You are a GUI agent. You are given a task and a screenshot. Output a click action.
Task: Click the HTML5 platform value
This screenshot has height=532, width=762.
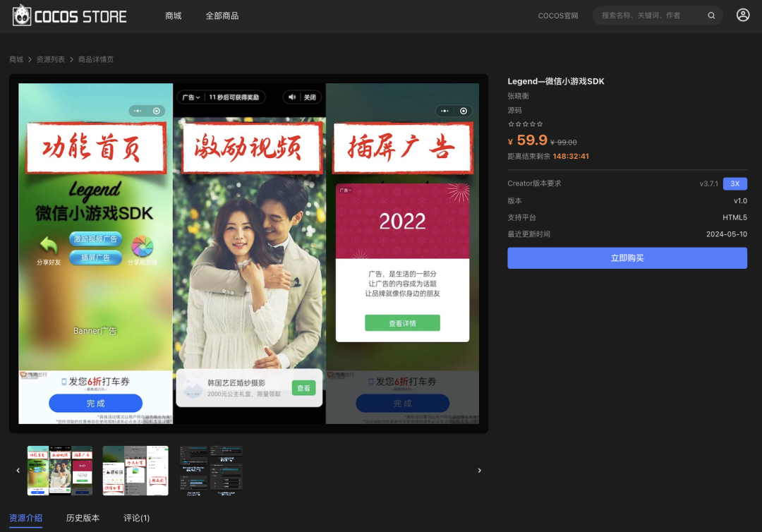pyautogui.click(x=734, y=217)
